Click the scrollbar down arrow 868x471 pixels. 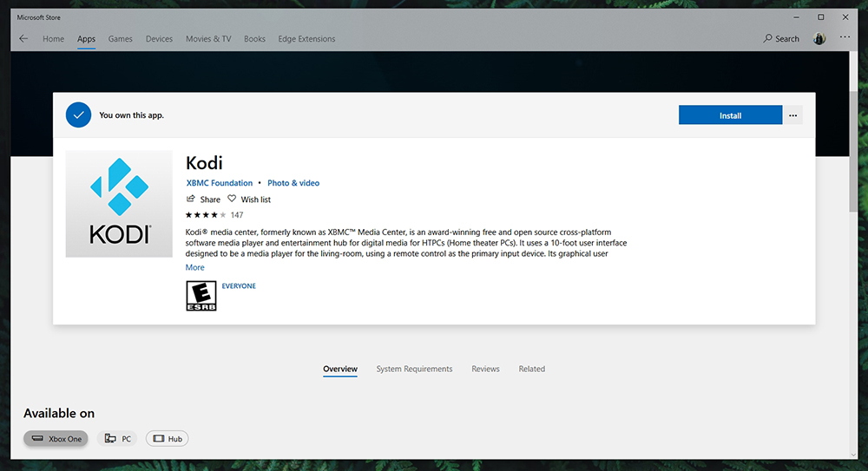(x=853, y=455)
